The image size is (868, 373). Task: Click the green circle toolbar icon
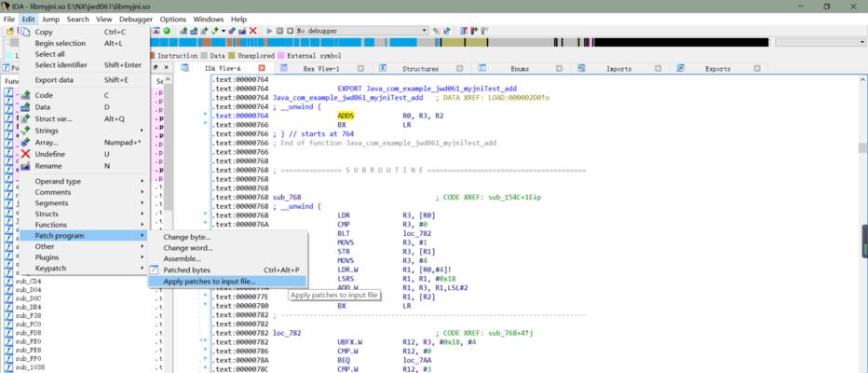click(x=167, y=31)
